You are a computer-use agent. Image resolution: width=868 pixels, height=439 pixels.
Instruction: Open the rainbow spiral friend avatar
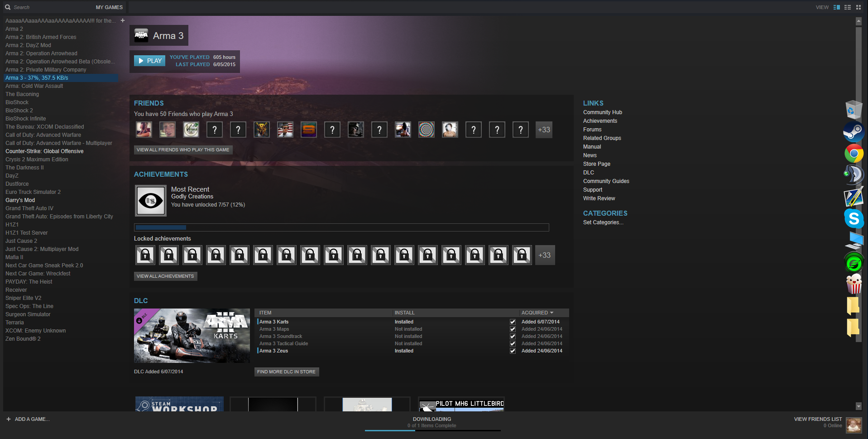[427, 130]
